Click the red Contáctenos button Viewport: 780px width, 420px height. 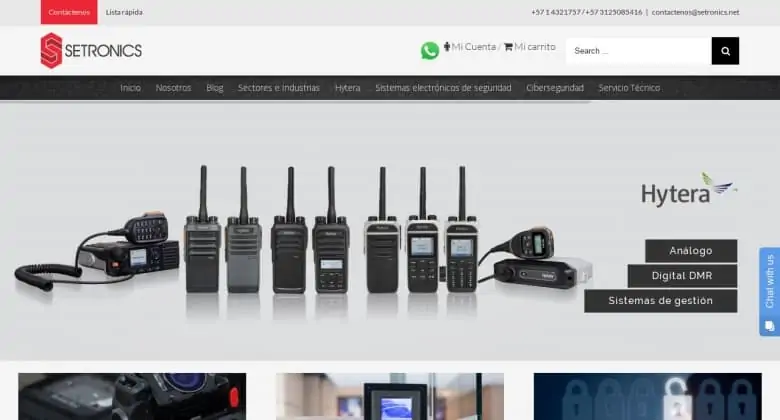click(69, 12)
